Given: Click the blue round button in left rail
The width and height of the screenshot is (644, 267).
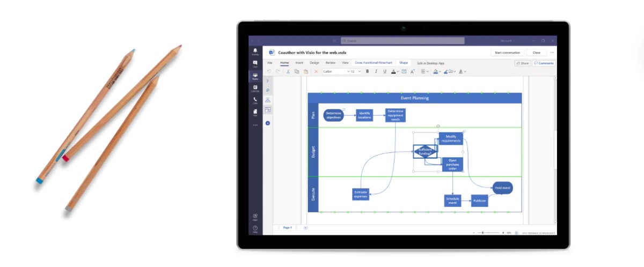Looking at the screenshot, I should [x=268, y=123].
